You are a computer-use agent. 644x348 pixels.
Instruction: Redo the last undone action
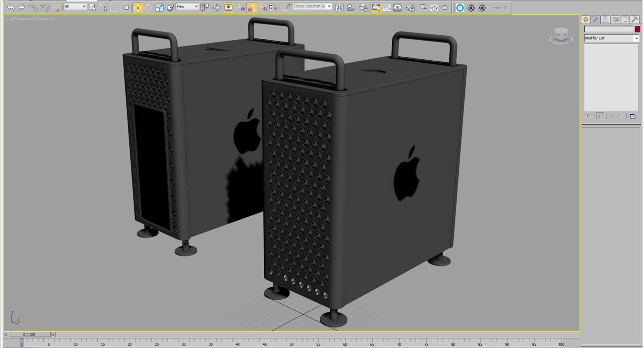(x=21, y=7)
